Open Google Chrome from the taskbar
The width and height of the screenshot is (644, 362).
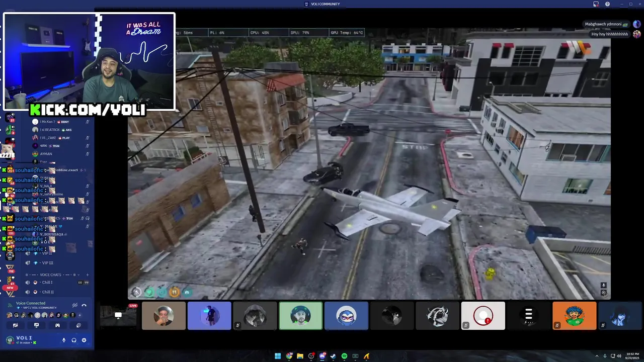[x=289, y=356]
